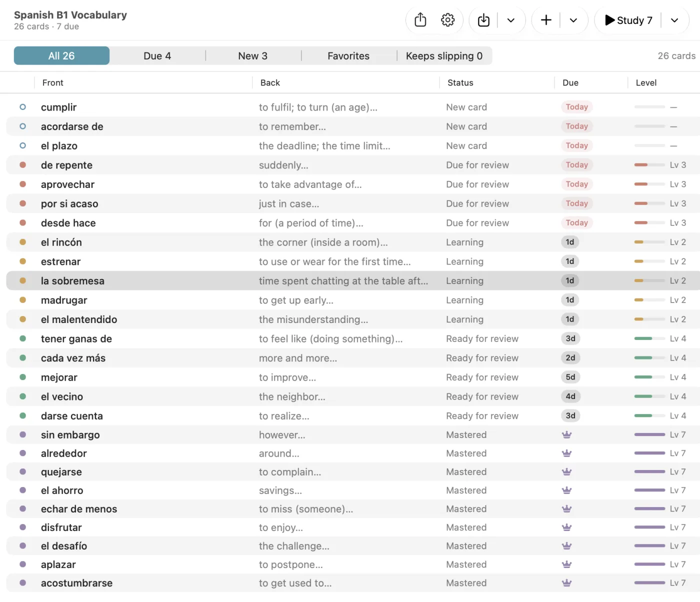Click the import cards icon
This screenshot has width=700, height=602.
tap(483, 20)
